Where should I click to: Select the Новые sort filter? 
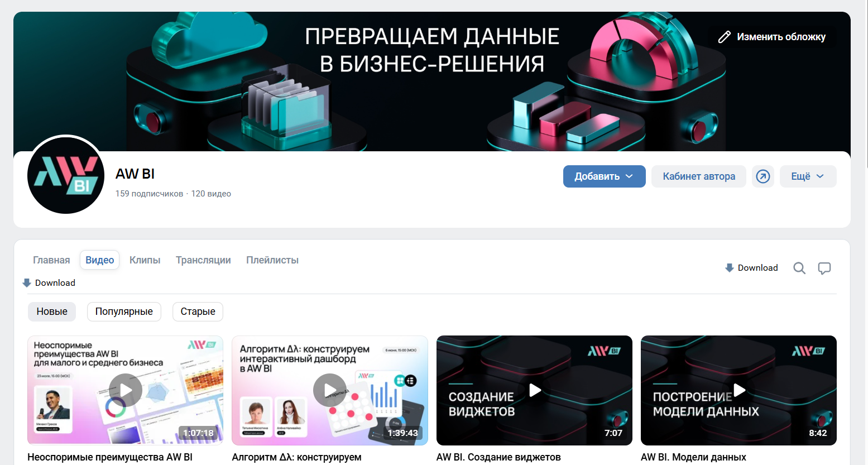coord(52,311)
